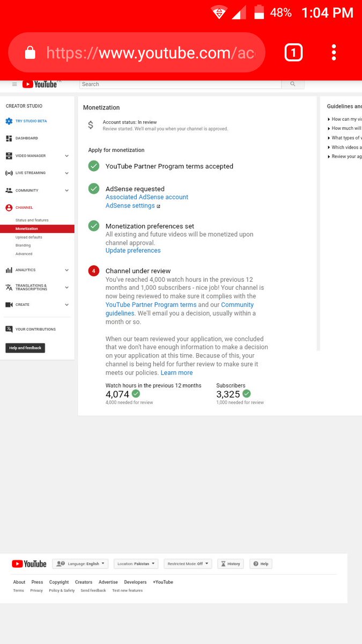362x644 pixels.
Task: Click the green check next to 3,325 subscribers
Action: pyautogui.click(x=247, y=394)
